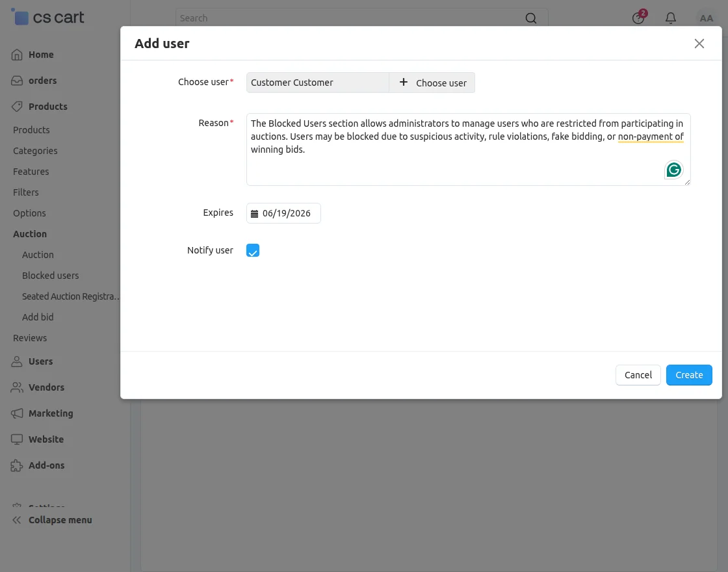Open orders inbox icon in sidebar
This screenshot has width=728, height=572.
point(17,81)
